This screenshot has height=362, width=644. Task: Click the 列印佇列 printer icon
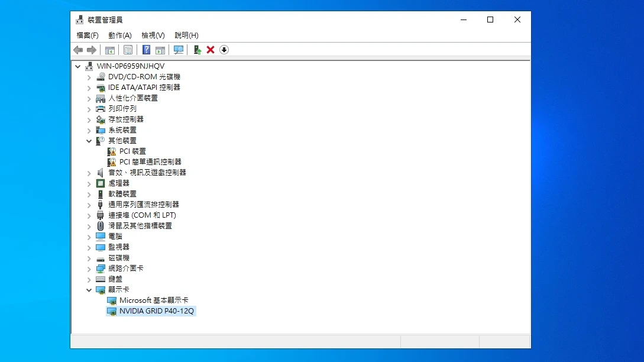101,109
